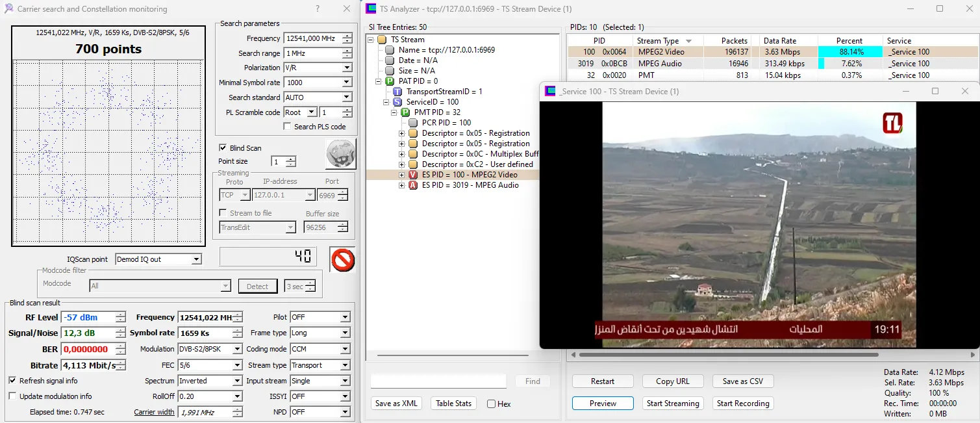This screenshot has height=423, width=980.
Task: Click the Stream Type column header
Action: pos(657,40)
